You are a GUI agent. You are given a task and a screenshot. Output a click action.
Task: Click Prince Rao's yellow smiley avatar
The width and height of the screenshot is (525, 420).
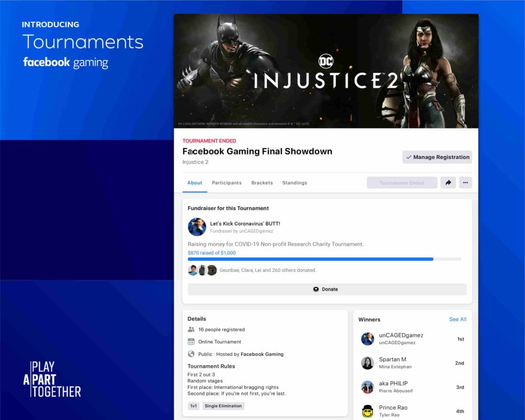coord(367,411)
